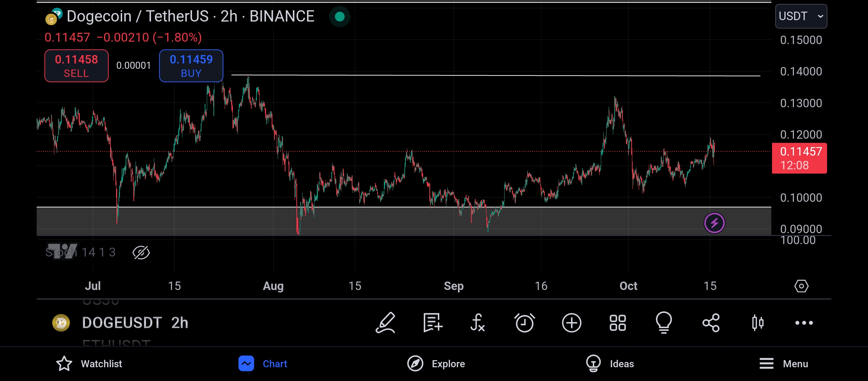Select the upper white horizontal line near 0.14000
Screen dimensions: 868x381
coord(495,75)
